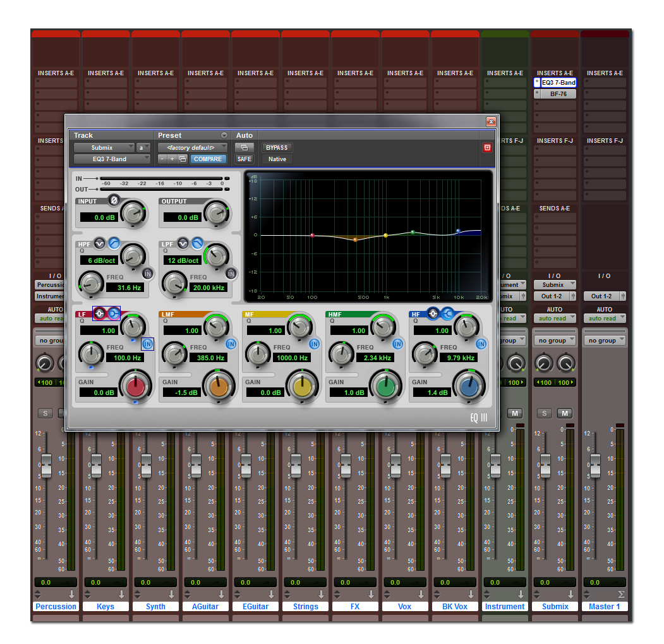The image size is (664, 644).
Task: Open the Submix track selector dropdown
Action: pyautogui.click(x=104, y=147)
